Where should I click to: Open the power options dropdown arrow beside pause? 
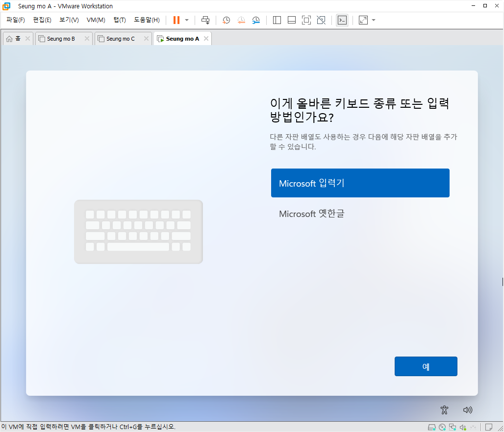pyautogui.click(x=187, y=20)
